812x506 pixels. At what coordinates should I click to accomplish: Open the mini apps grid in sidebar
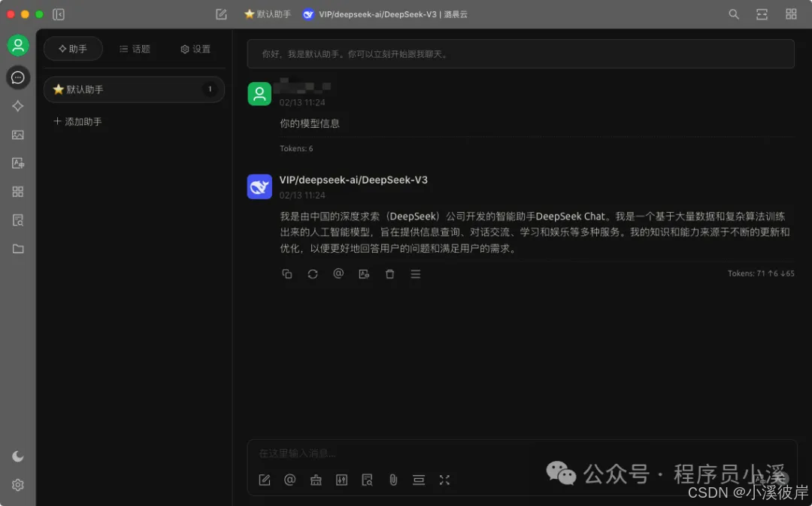tap(18, 192)
